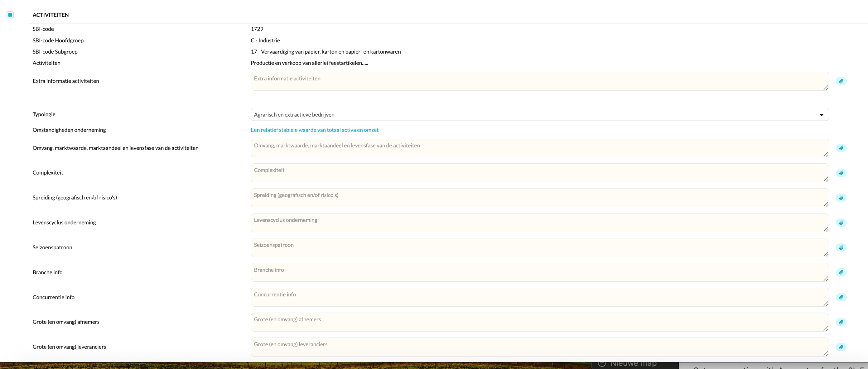This screenshot has height=369, width=868.
Task: Open link about stabiele waarde totaal activa
Action: coord(314,130)
